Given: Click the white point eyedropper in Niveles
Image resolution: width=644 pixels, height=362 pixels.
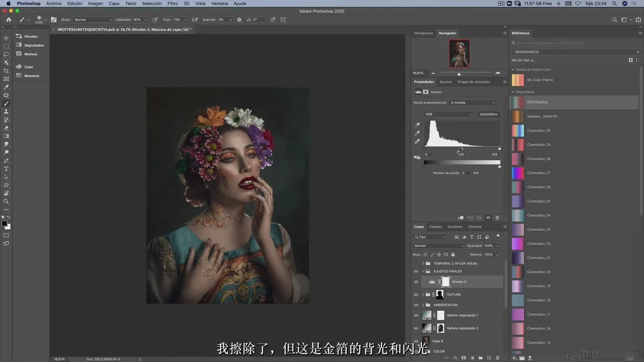Looking at the screenshot, I should coord(417,141).
